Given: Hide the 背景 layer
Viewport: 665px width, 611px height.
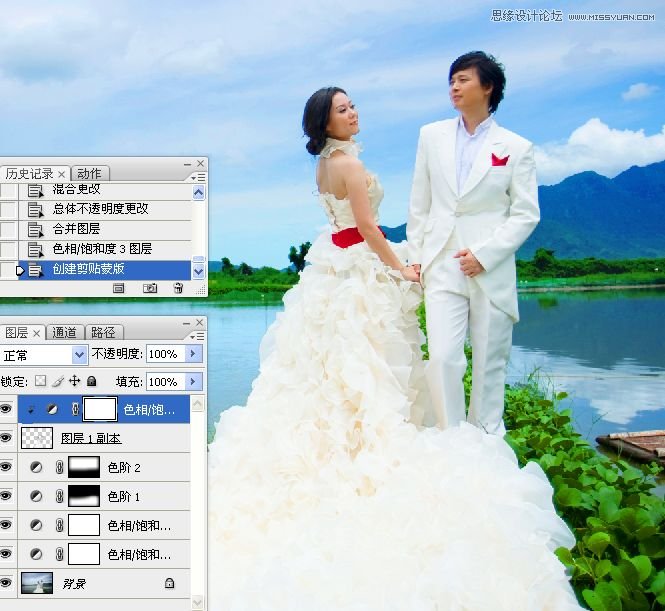Looking at the screenshot, I should pos(6,583).
